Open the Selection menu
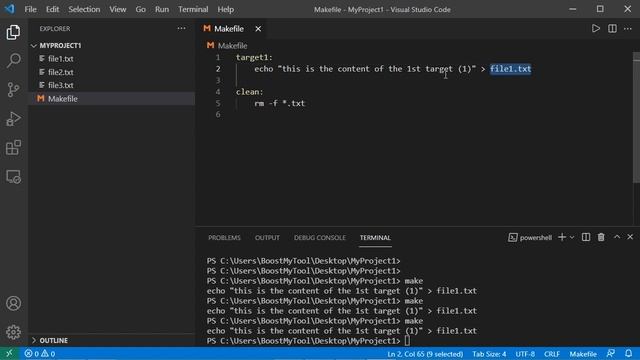Viewport: 640px width, 360px height. click(x=84, y=9)
